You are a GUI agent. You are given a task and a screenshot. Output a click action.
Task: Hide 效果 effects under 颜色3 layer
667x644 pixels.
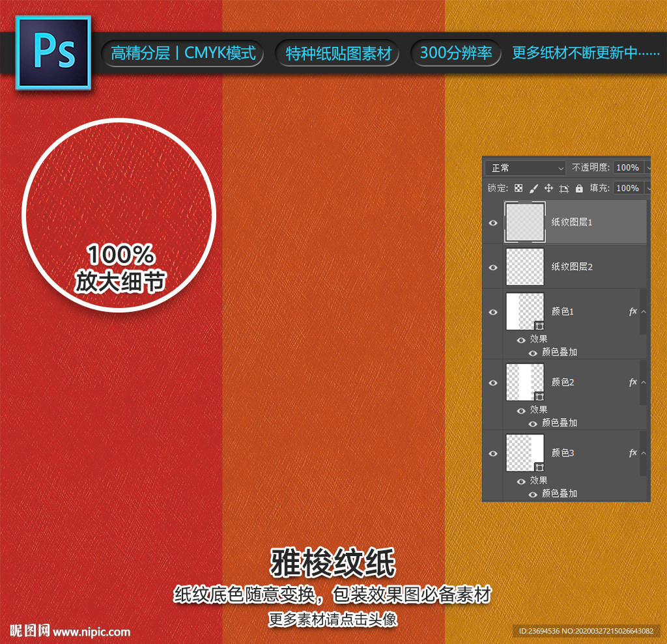pos(521,481)
